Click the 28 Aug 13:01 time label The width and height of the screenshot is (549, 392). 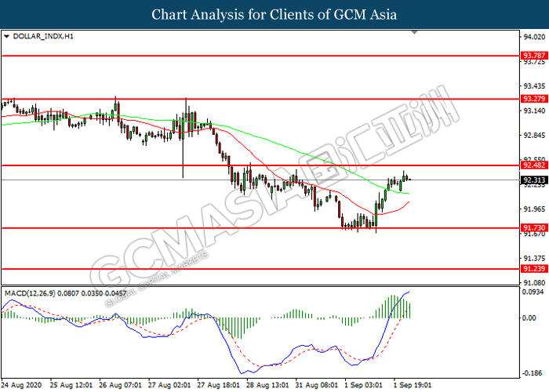click(268, 385)
